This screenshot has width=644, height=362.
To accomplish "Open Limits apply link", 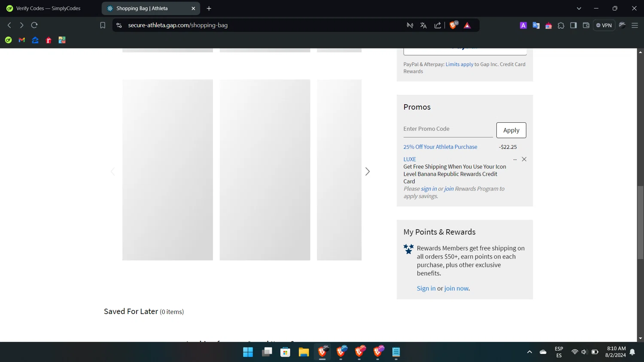I will click(459, 64).
